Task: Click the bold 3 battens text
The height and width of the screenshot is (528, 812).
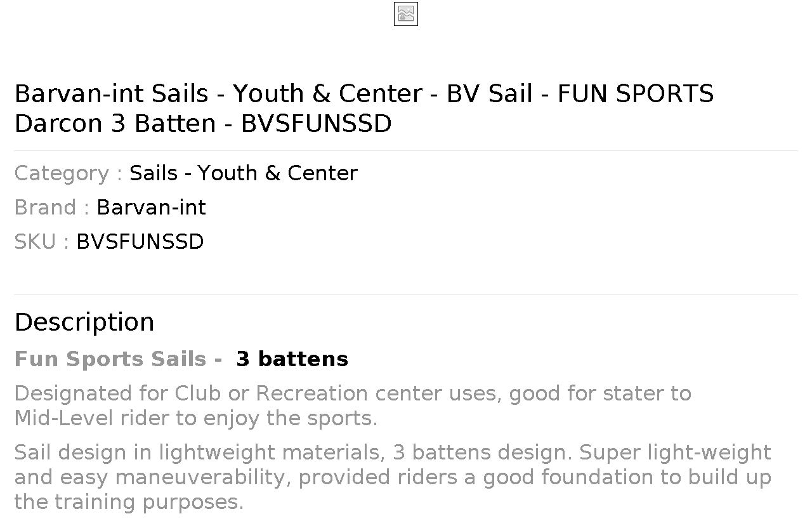Action: pos(292,359)
